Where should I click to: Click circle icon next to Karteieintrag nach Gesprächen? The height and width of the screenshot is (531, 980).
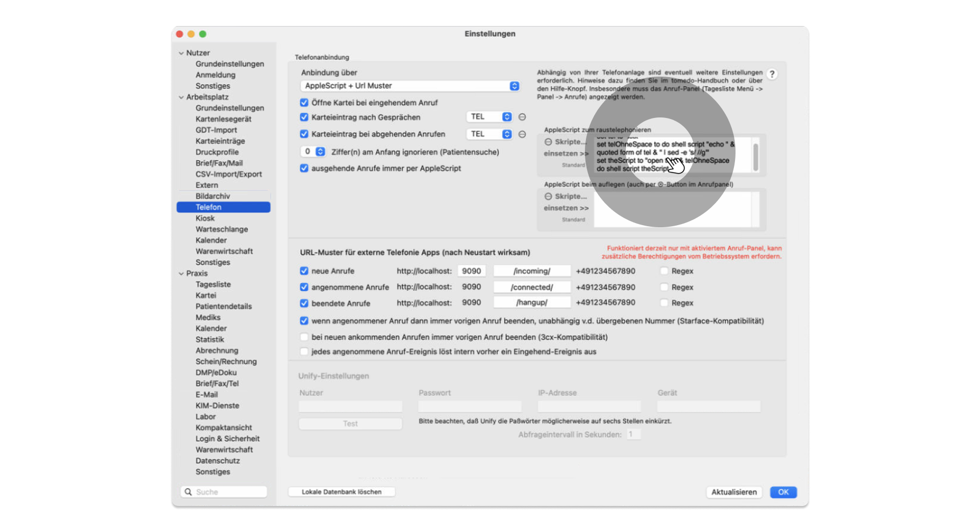pyautogui.click(x=522, y=117)
